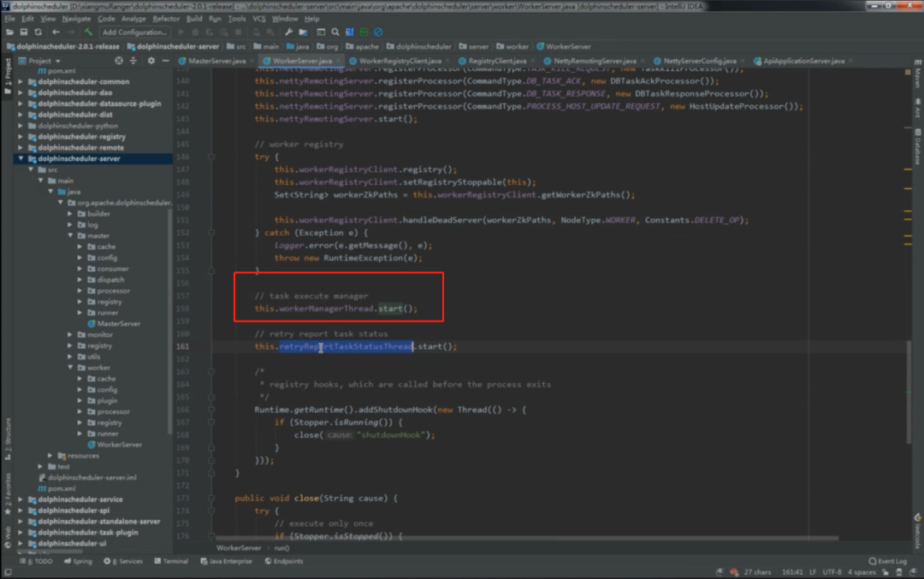Open the Refactor menu
Image resolution: width=924 pixels, height=579 pixels.
click(x=166, y=19)
